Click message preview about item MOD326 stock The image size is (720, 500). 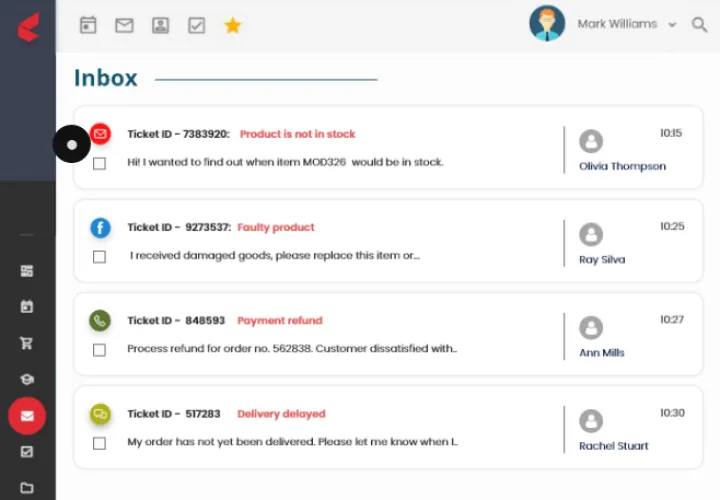(x=285, y=162)
